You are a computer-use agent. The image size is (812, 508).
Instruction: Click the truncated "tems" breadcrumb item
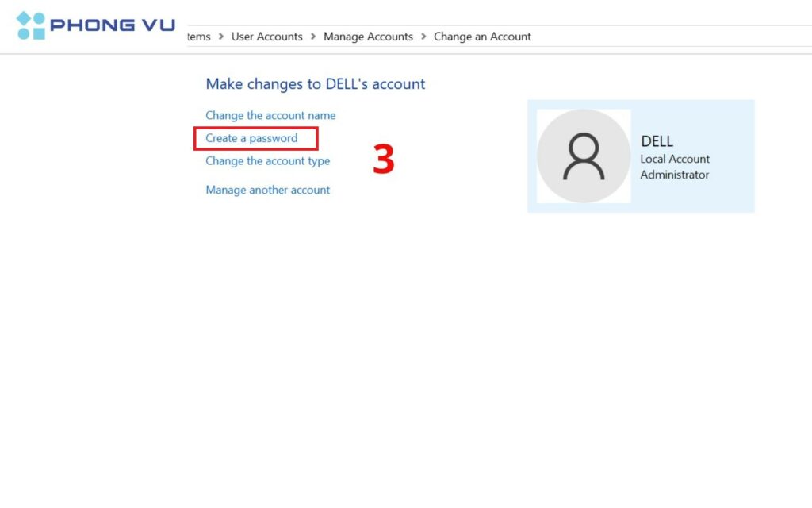point(198,37)
